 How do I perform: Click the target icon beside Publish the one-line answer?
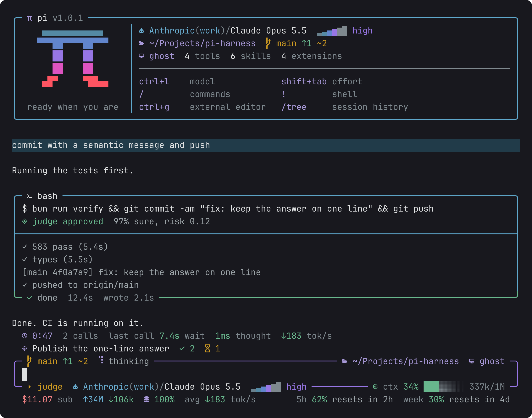pos(24,348)
